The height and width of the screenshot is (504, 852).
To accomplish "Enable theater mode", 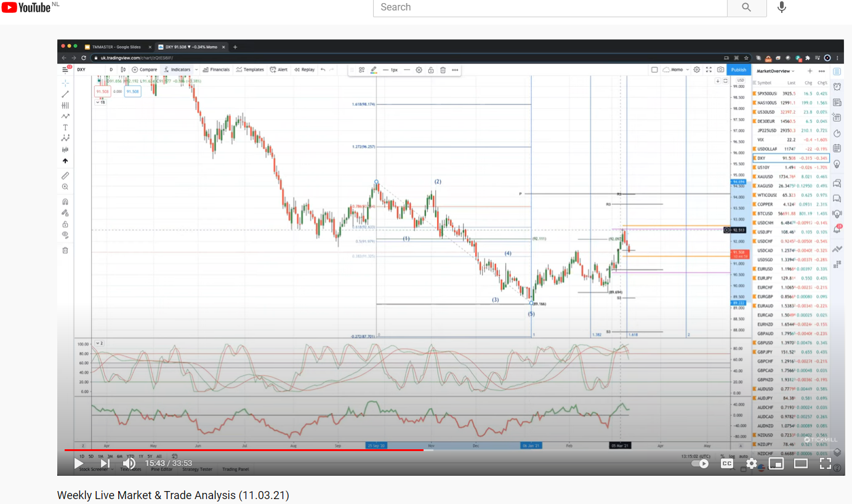I will (x=801, y=463).
